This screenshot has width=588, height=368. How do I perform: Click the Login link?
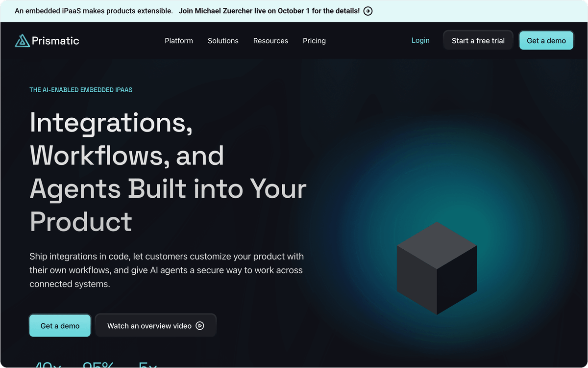[420, 40]
